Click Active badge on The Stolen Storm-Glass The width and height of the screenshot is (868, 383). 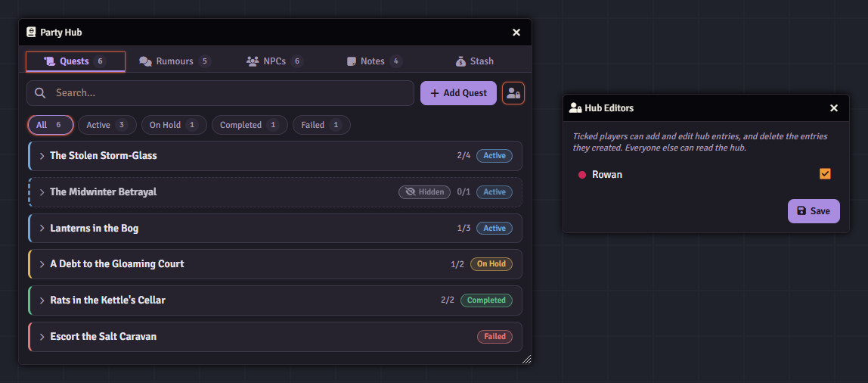click(494, 156)
